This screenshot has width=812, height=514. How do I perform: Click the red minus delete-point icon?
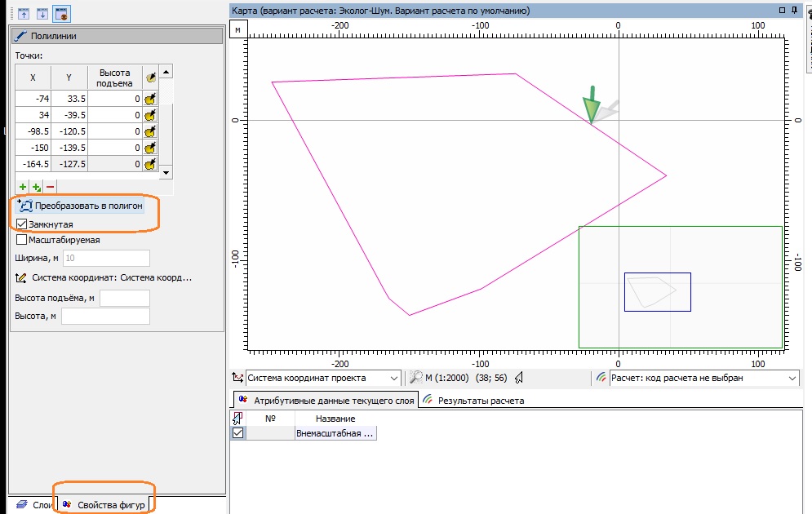(x=50, y=187)
